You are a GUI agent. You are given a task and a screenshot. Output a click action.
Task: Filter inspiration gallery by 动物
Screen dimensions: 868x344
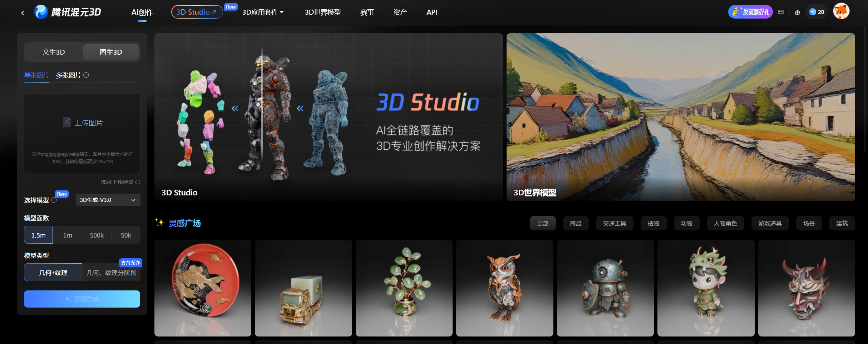pos(686,223)
